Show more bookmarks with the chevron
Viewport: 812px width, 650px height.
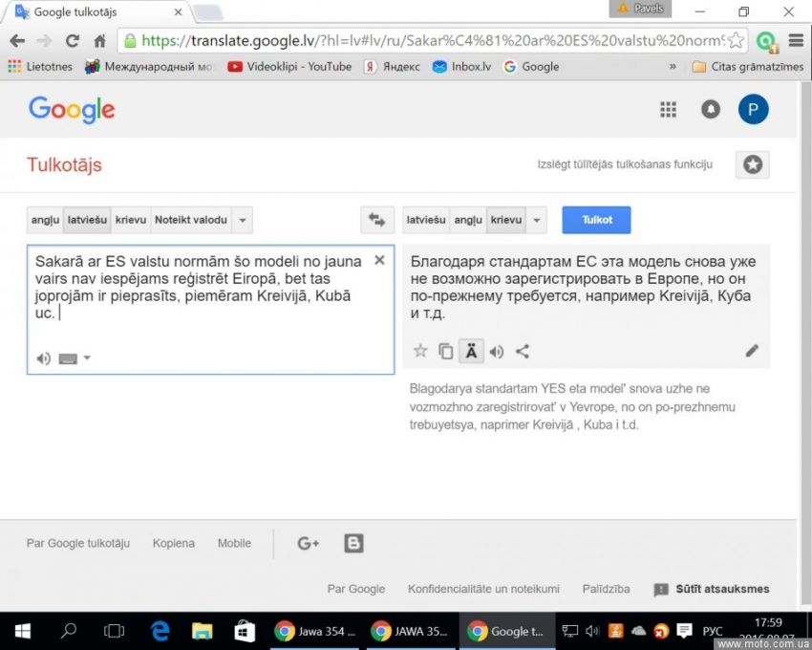point(673,66)
